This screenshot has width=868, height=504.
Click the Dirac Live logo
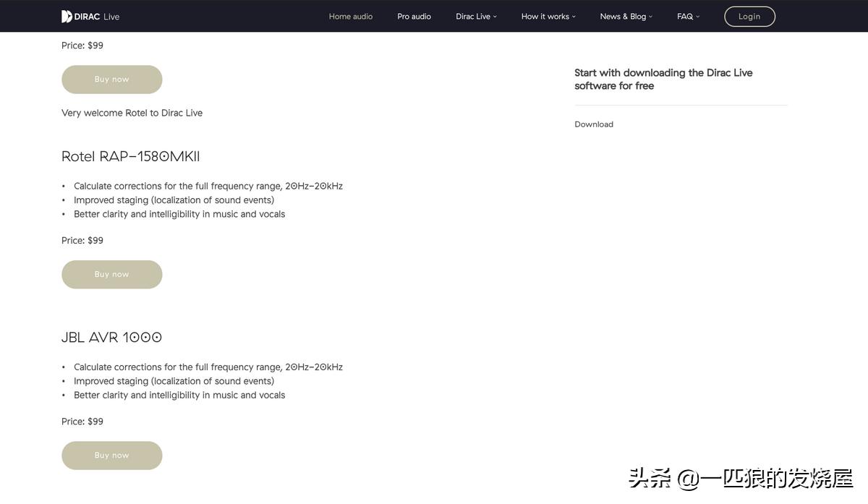point(90,17)
